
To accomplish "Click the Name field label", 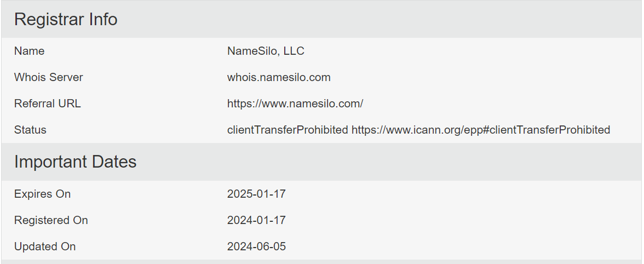I will (x=30, y=51).
